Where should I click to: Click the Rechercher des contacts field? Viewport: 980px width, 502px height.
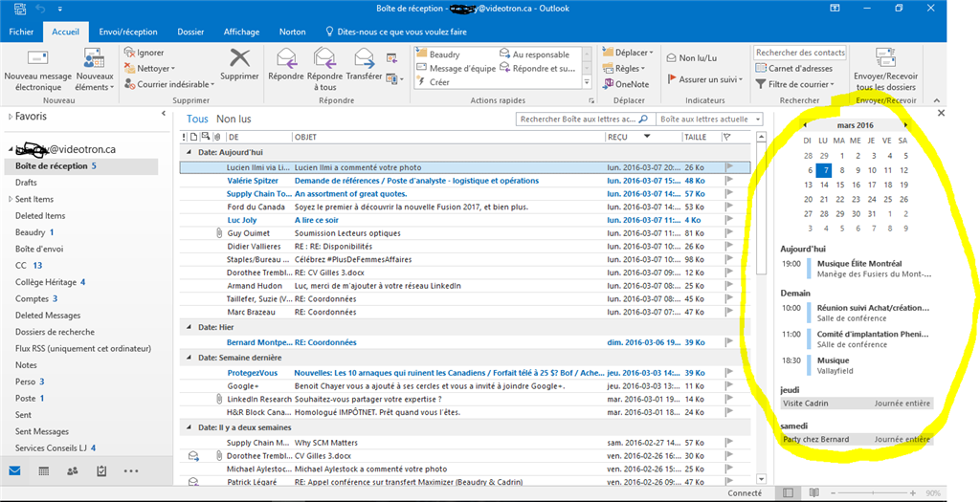pos(800,53)
